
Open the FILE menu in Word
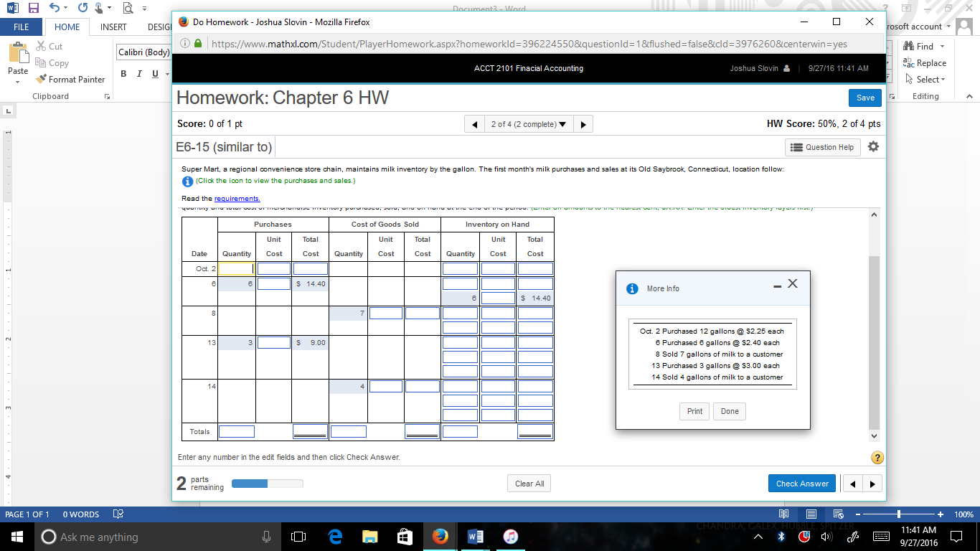(x=22, y=27)
